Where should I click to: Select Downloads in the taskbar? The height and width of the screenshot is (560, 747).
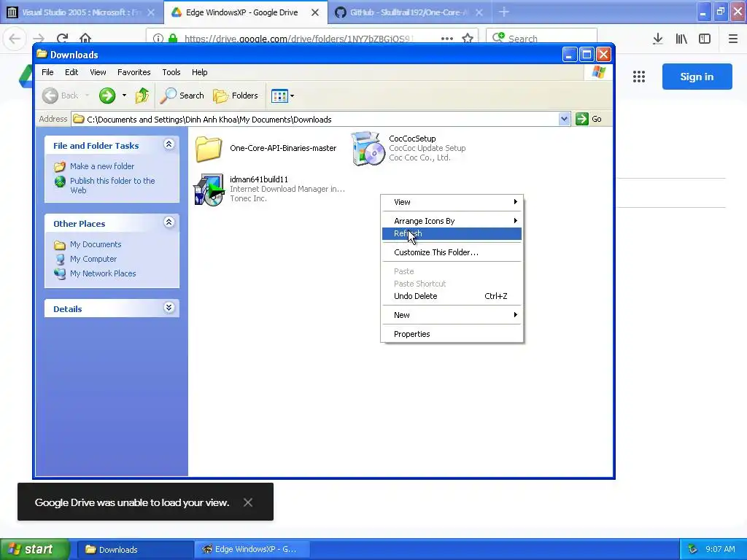pos(135,550)
